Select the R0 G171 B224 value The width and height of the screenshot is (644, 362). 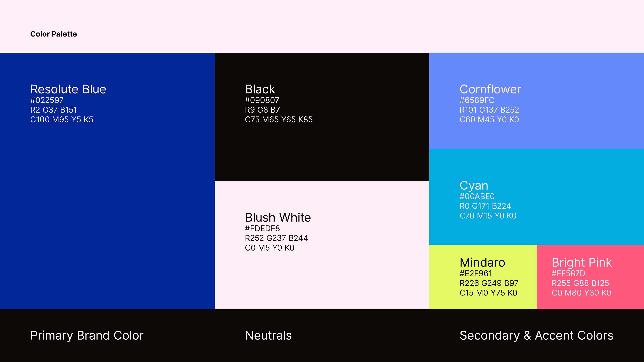coord(485,206)
